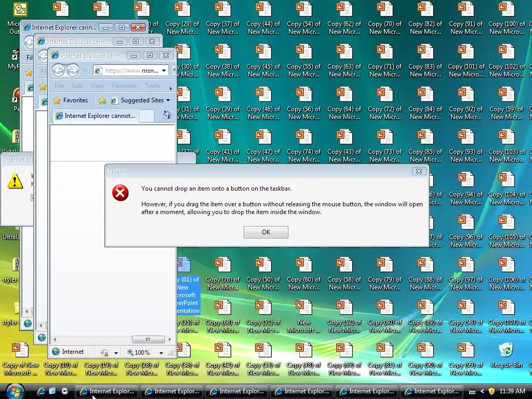Select the 'Copy (101) of New Micro...' file

pyautogui.click(x=466, y=61)
